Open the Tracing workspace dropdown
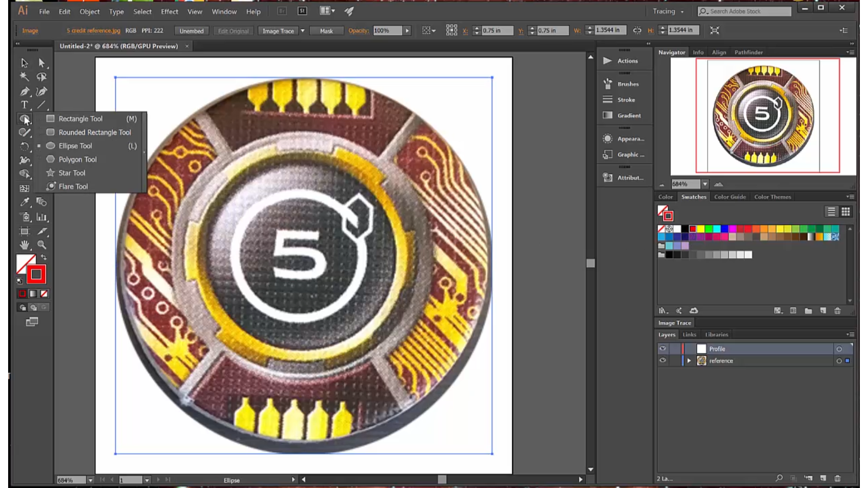The height and width of the screenshot is (488, 868). [x=669, y=11]
